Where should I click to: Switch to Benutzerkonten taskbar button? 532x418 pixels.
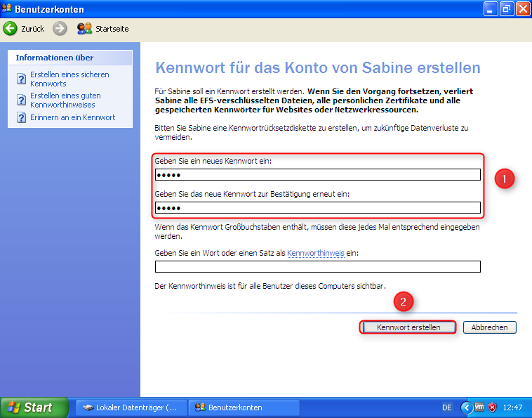244,407
